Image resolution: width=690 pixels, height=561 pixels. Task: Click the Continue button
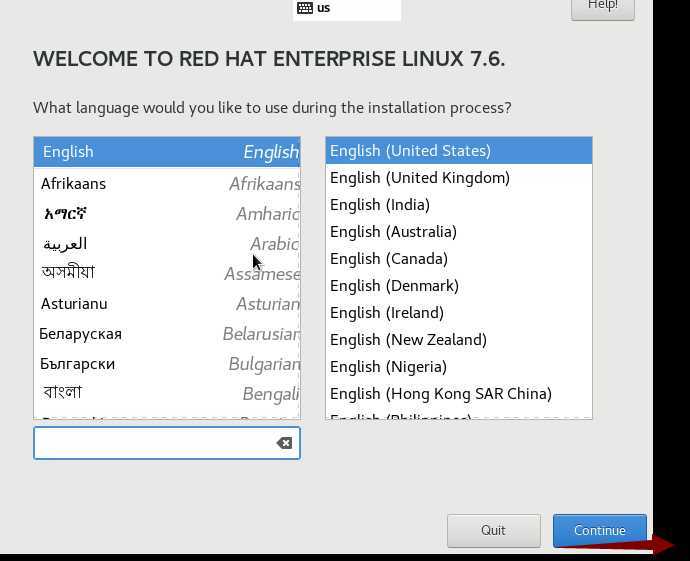click(599, 530)
